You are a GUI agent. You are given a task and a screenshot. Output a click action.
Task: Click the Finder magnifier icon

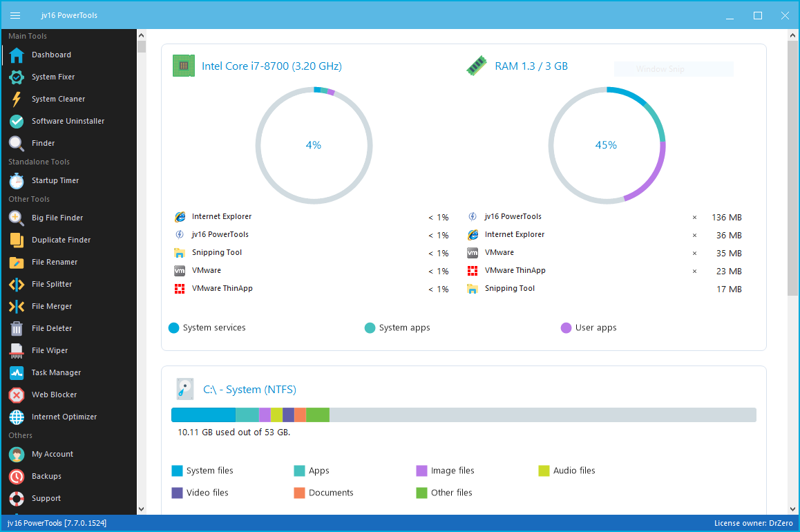coord(17,143)
